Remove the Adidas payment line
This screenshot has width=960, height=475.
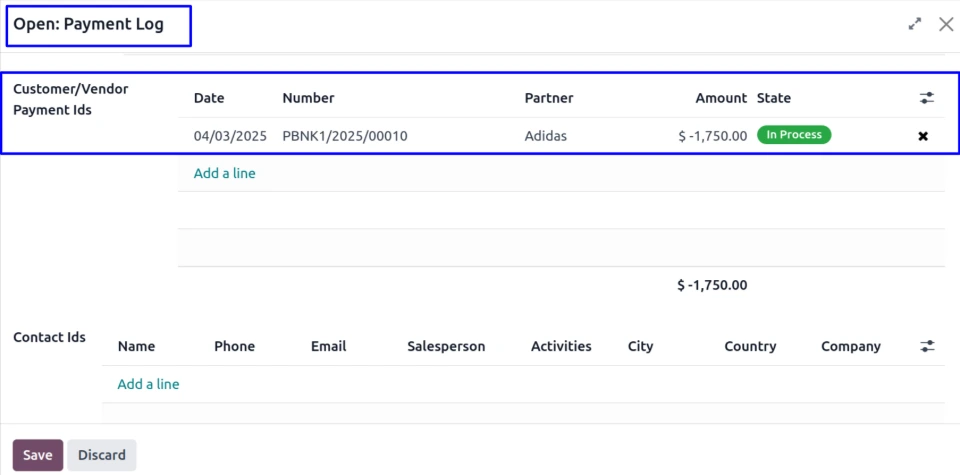(x=923, y=136)
